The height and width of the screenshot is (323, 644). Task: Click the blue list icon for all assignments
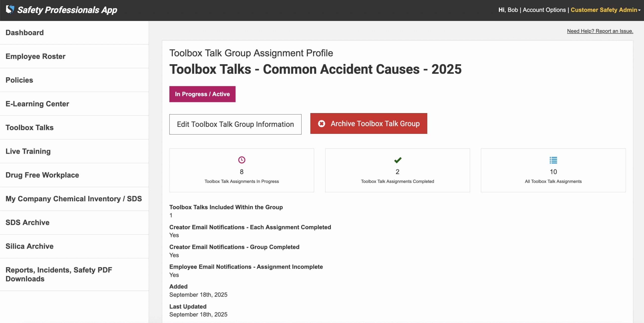(553, 160)
